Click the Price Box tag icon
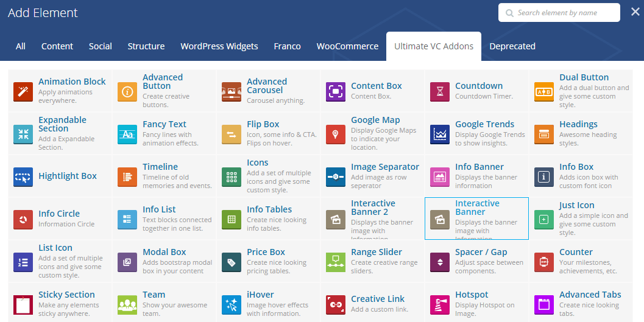644x322 pixels. 232,262
